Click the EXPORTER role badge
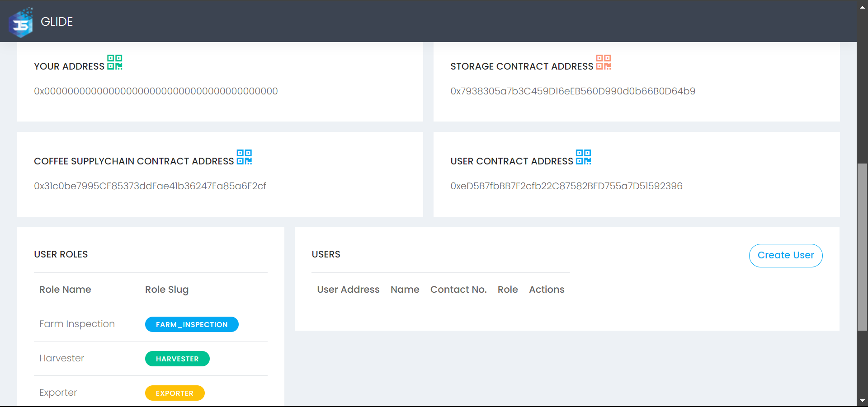Image resolution: width=868 pixels, height=407 pixels. tap(175, 393)
